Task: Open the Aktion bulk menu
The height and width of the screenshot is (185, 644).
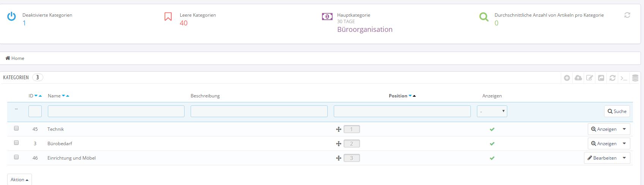Action: (x=19, y=180)
